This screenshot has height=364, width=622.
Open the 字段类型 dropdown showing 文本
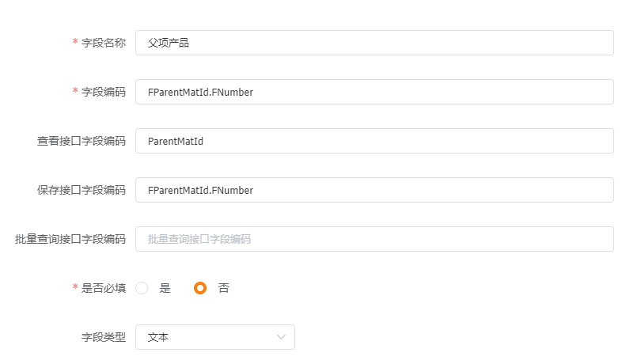pyautogui.click(x=215, y=337)
